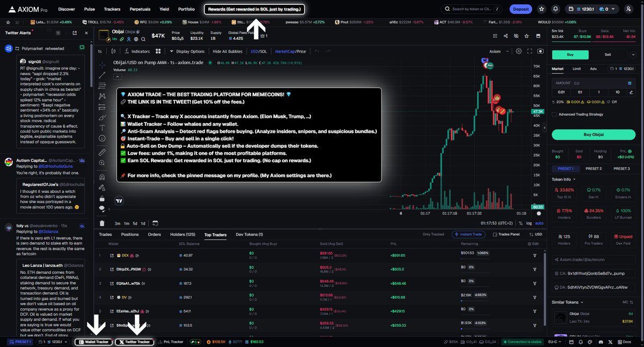Viewport: 644px width, 347px height.
Task: Open the candle chart type icon
Action: [x=112, y=52]
